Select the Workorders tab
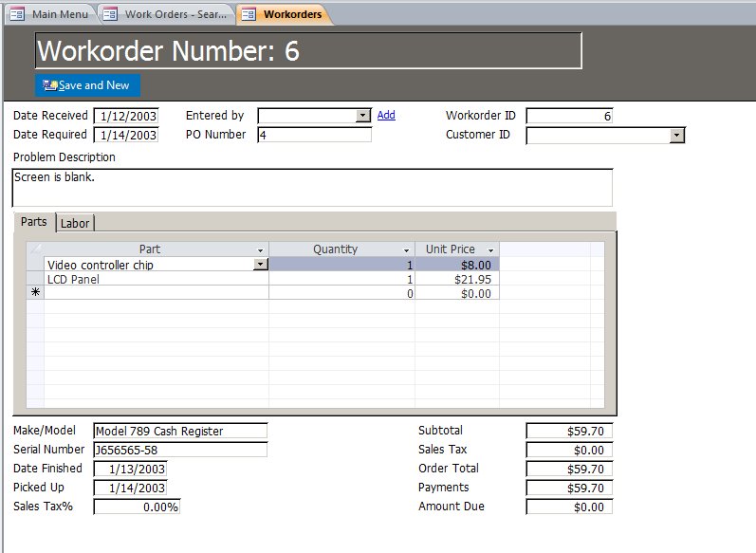The height and width of the screenshot is (553, 756). pyautogui.click(x=284, y=14)
